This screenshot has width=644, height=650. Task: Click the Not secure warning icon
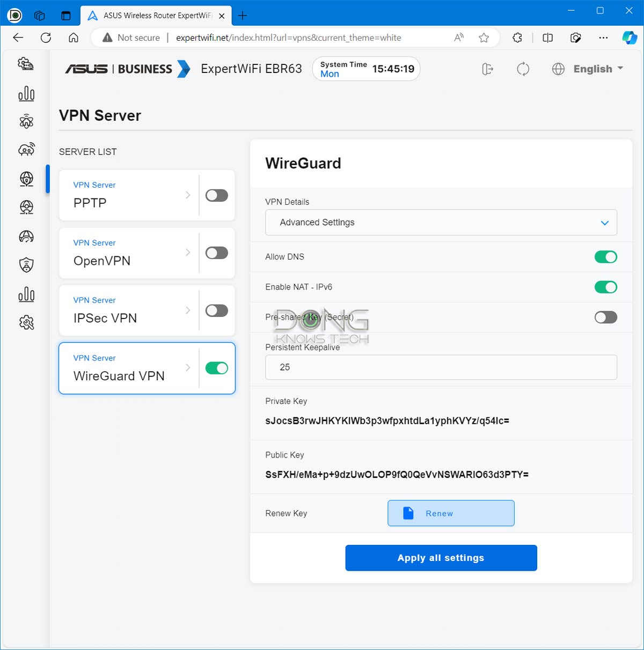point(107,38)
